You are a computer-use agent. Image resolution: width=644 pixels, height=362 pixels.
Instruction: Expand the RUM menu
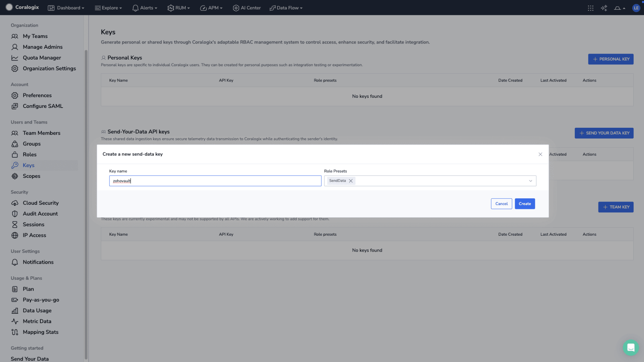[x=179, y=8]
